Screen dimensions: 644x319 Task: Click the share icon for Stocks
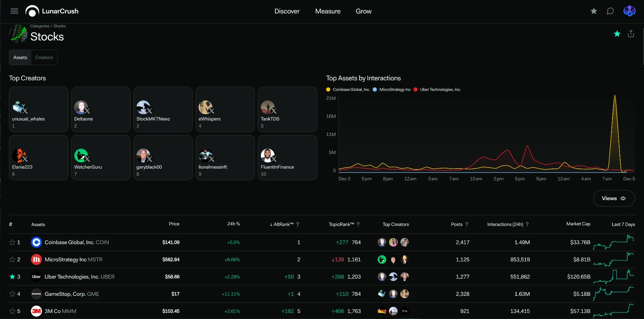click(x=631, y=34)
